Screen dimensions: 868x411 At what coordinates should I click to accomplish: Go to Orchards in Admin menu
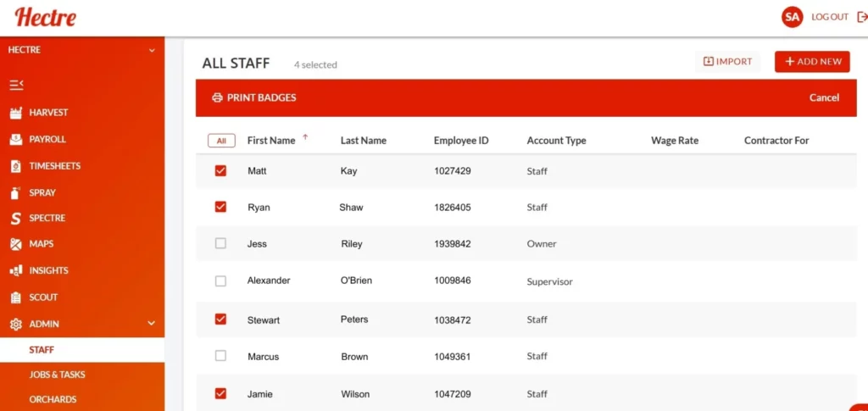click(53, 399)
